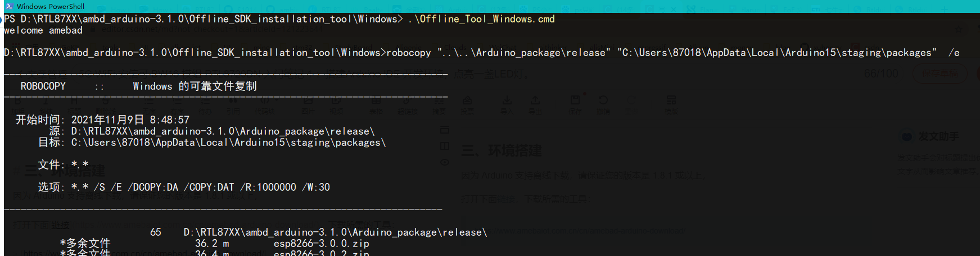The image size is (980, 256).
Task: Click the '三、环境搭建' heading in background preview
Action: (502, 150)
